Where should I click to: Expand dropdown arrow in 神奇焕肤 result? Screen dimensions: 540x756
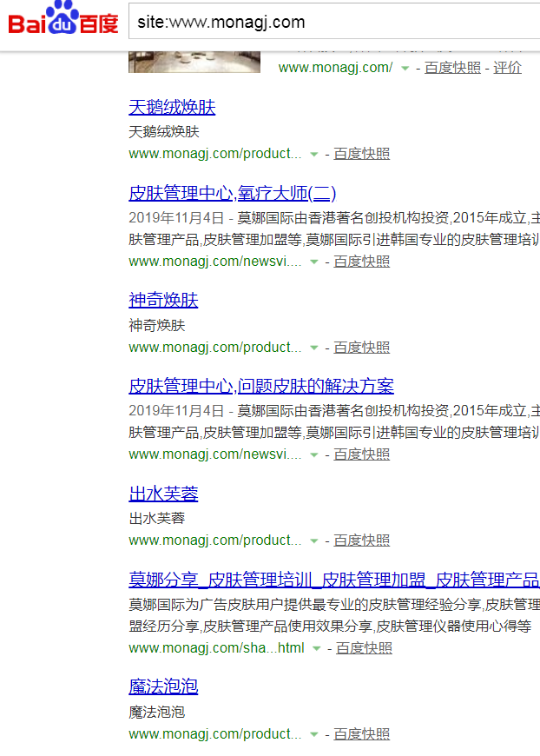(314, 348)
